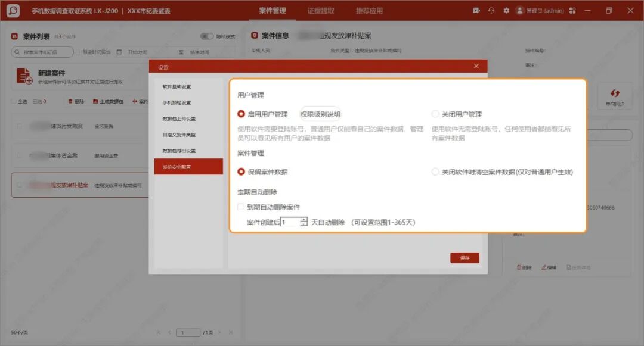Image resolution: width=644 pixels, height=346 pixels.
Task: Click the admin user avatar icon
Action: (519, 10)
